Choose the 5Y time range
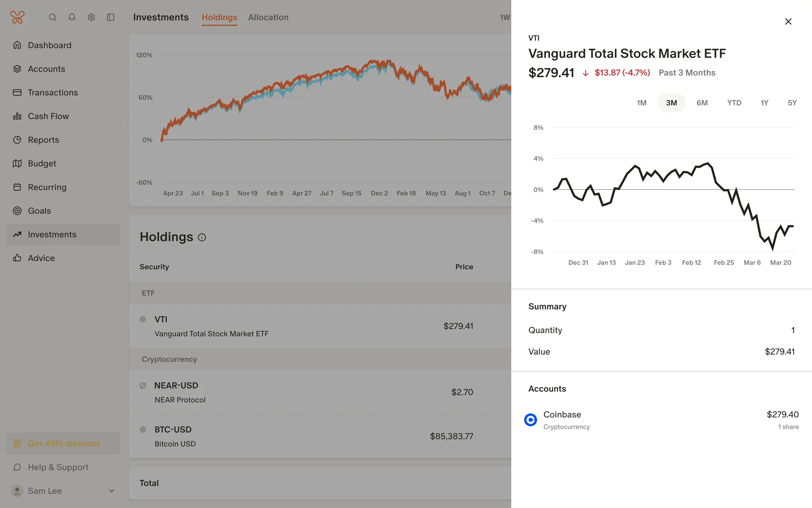The height and width of the screenshot is (508, 812). click(x=792, y=103)
